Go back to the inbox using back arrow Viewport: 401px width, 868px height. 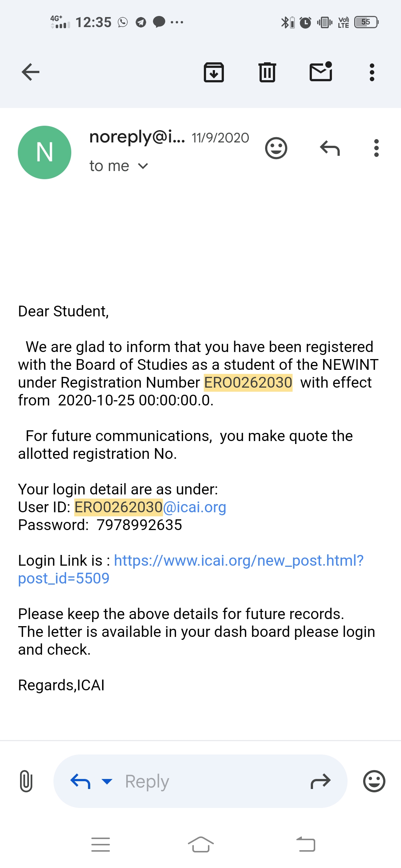[x=30, y=72]
